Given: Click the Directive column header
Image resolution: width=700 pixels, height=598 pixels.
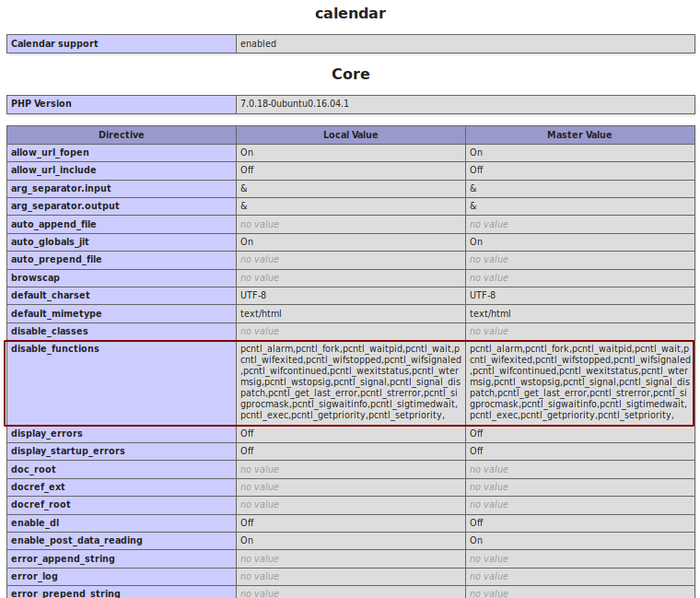Looking at the screenshot, I should click(122, 135).
